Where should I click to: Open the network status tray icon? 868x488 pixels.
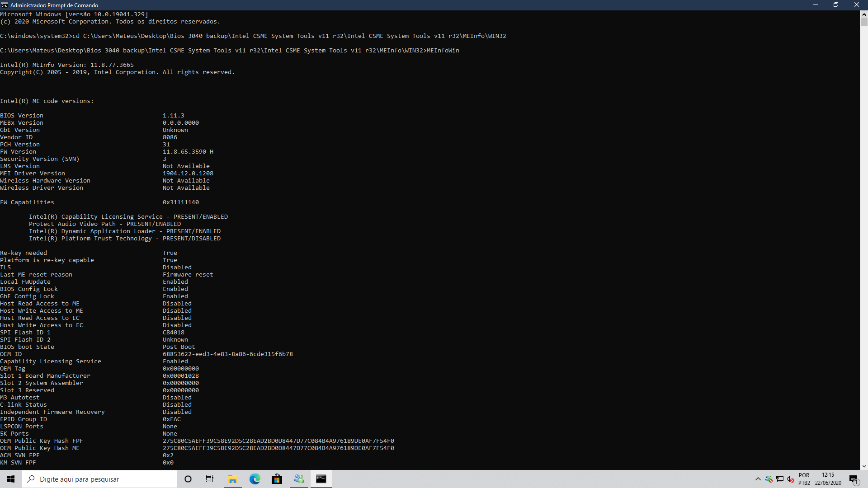[x=780, y=479]
